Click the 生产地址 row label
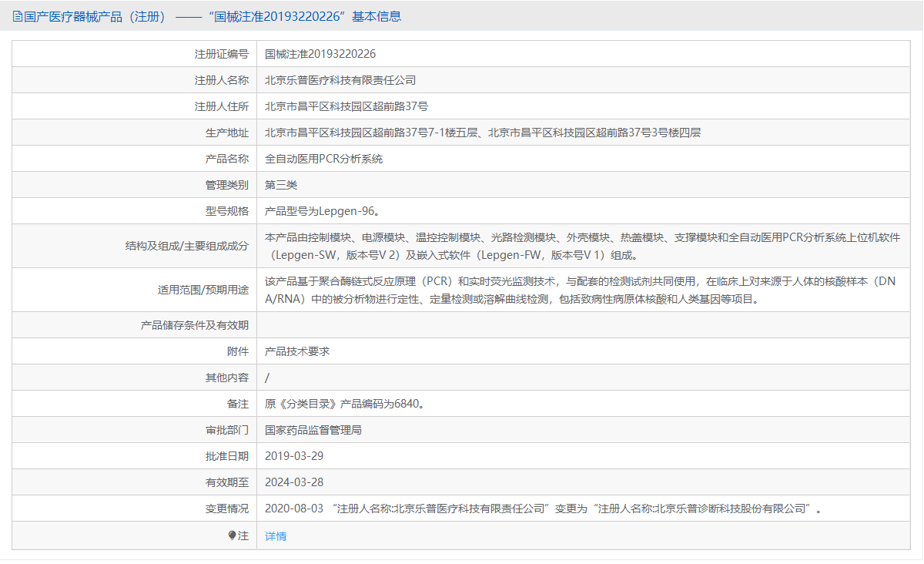Screen dimensions: 924x564 227,133
